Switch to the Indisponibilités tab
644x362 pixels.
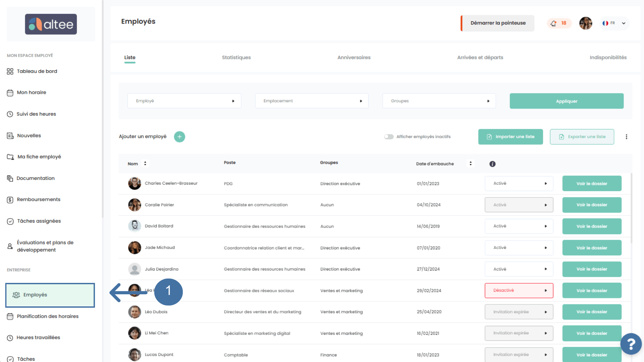[x=608, y=58]
